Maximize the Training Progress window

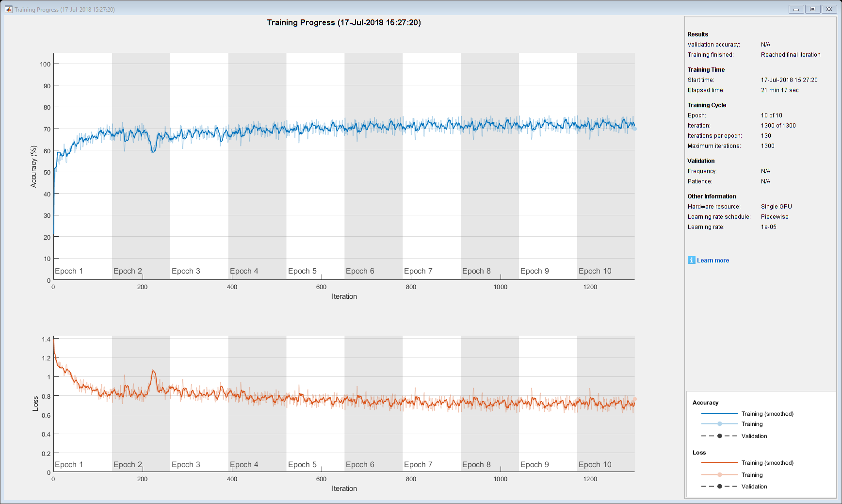pos(812,9)
